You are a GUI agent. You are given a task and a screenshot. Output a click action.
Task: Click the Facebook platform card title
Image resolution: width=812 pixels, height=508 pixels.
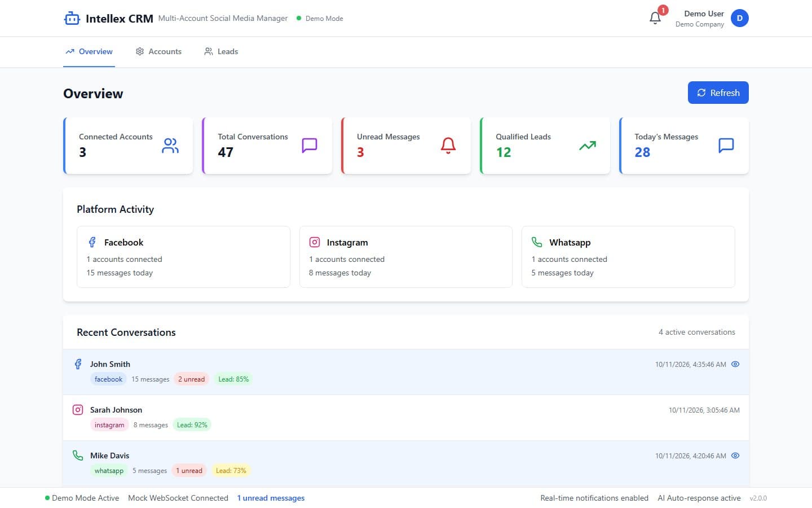click(x=123, y=242)
